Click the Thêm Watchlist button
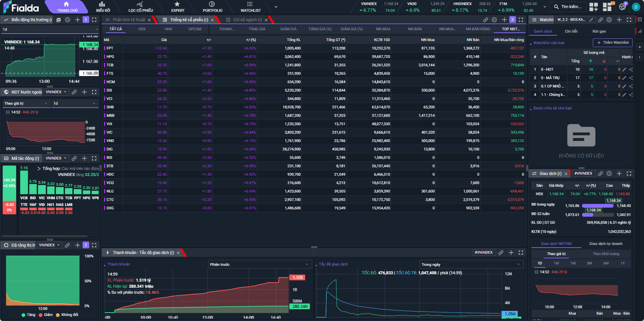The image size is (644, 321). coord(612,43)
